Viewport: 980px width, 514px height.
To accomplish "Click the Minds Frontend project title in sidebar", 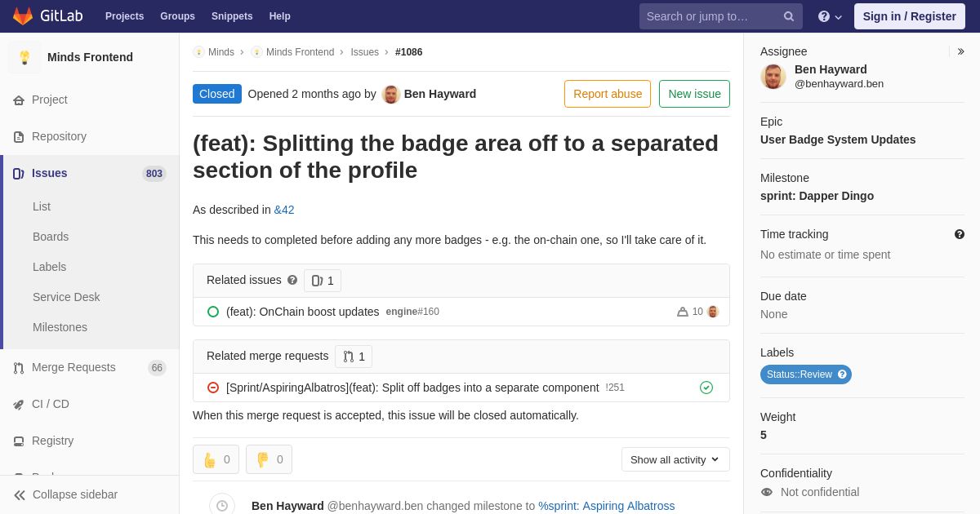I will (90, 57).
